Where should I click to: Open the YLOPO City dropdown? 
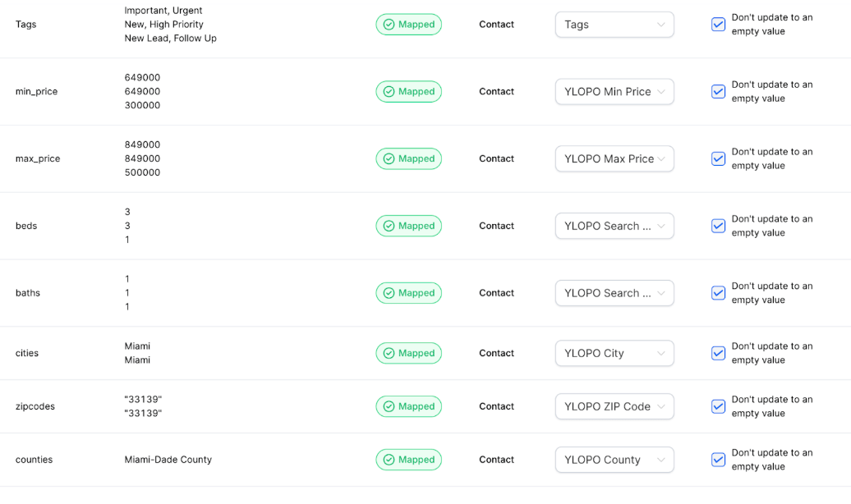click(614, 353)
